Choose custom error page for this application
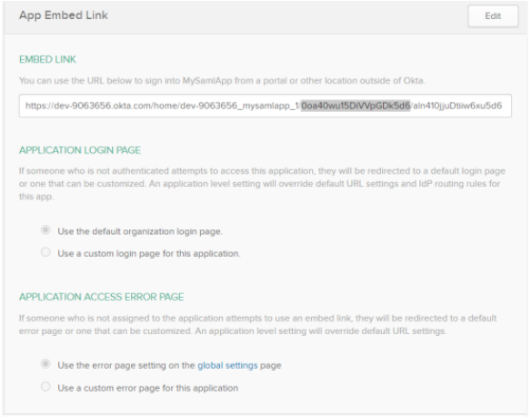This screenshot has height=417, width=532. 45,386
